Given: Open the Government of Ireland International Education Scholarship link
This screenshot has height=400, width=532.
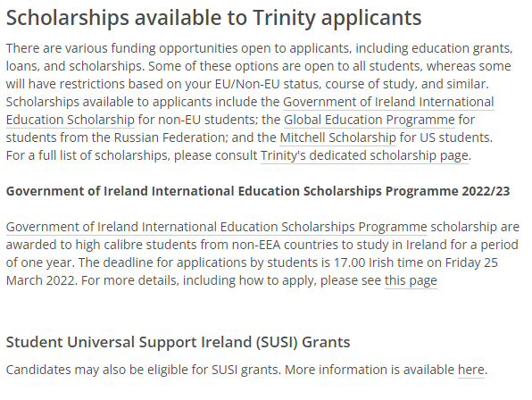Looking at the screenshot, I should [388, 102].
